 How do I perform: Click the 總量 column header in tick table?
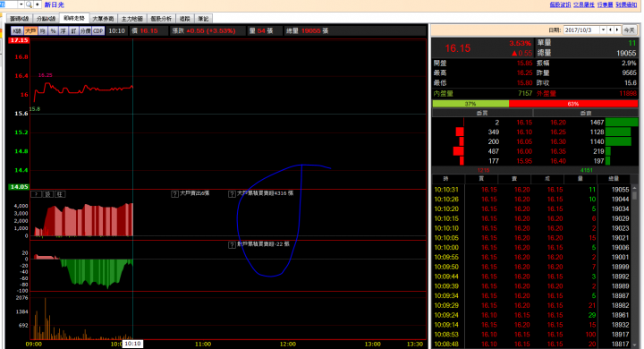614,179
